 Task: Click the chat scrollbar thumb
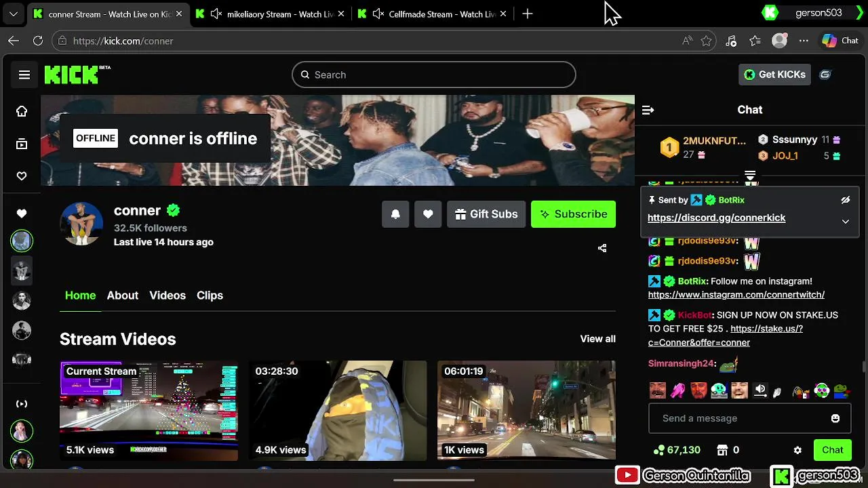863,367
